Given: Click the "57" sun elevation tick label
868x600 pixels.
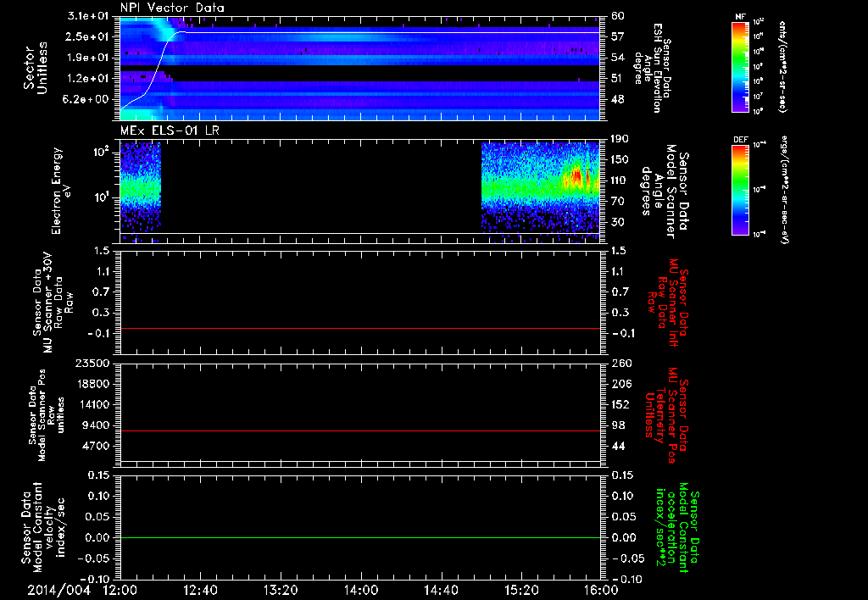Looking at the screenshot, I should click(618, 36).
